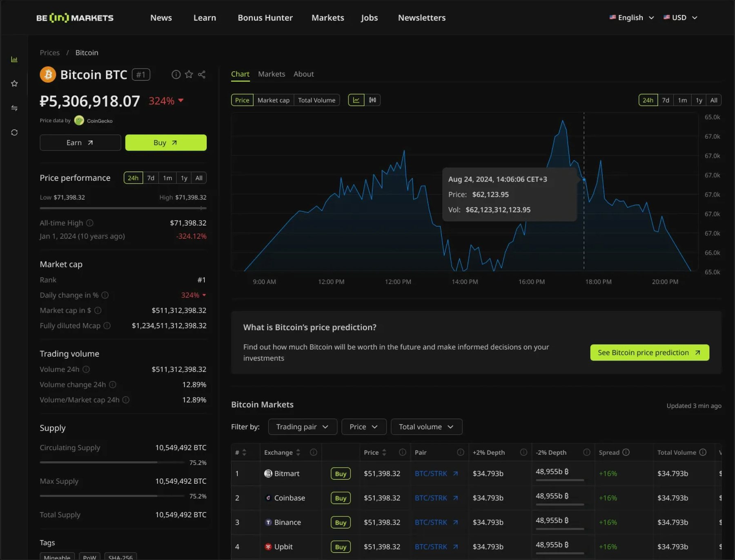The image size is (735, 560).
Task: Open BTC/STRK pair link in Binance row
Action: (436, 522)
